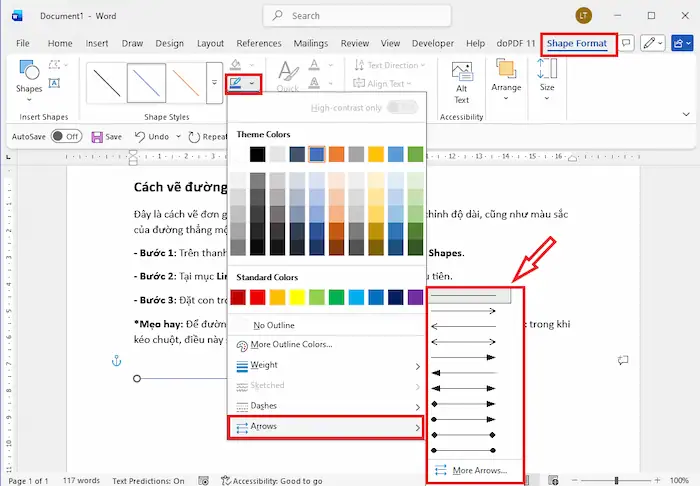
Task: Switch to the Shape Format tab
Action: tap(579, 44)
